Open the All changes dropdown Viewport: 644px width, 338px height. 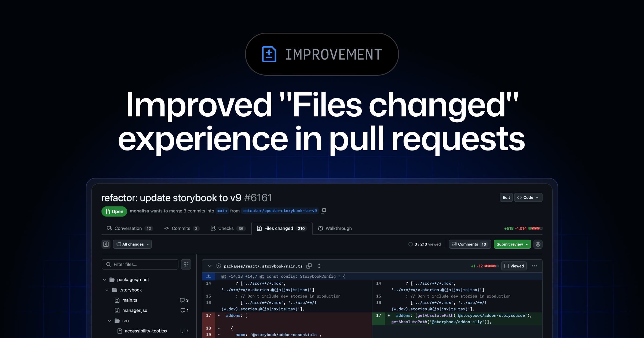click(132, 244)
